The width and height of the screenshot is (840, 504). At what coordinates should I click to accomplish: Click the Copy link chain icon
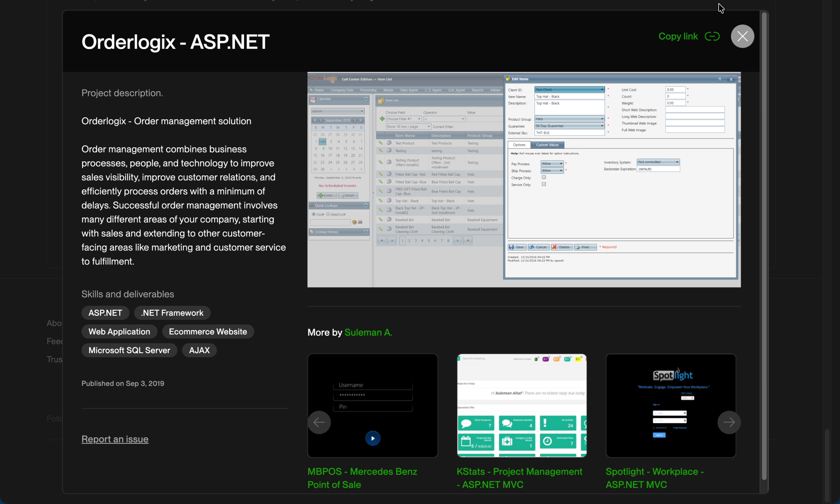pos(712,36)
